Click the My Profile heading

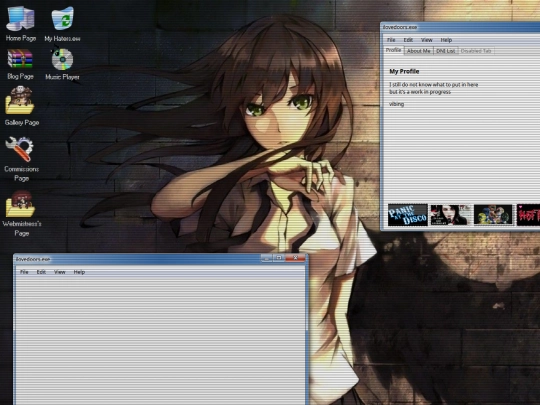[x=404, y=71]
